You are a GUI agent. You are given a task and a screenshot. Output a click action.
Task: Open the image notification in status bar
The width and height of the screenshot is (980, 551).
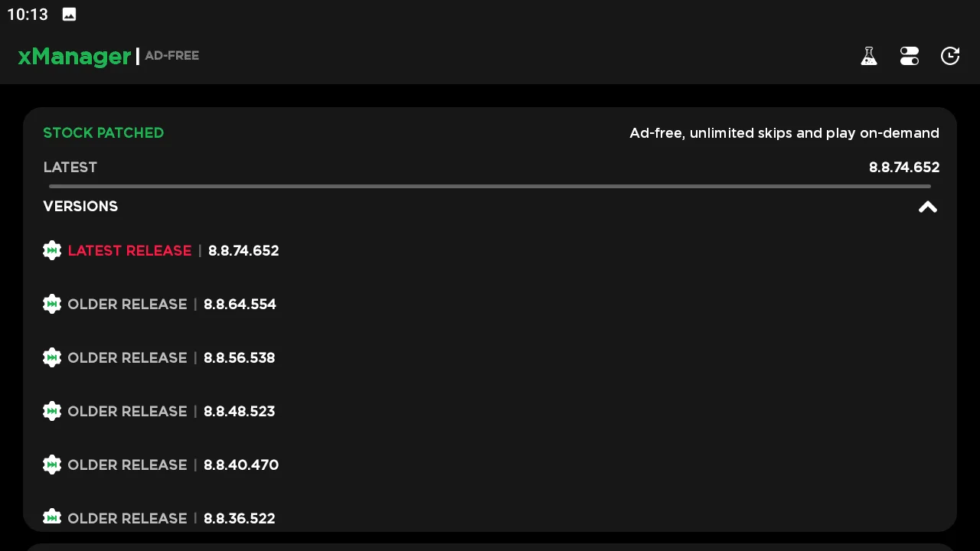[69, 15]
